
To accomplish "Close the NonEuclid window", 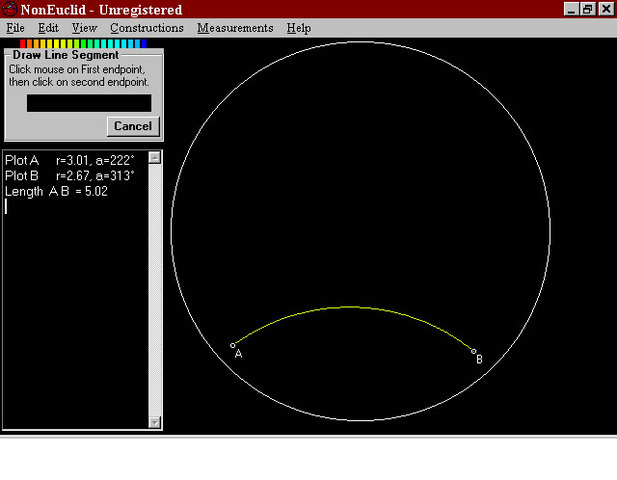I will [x=606, y=9].
